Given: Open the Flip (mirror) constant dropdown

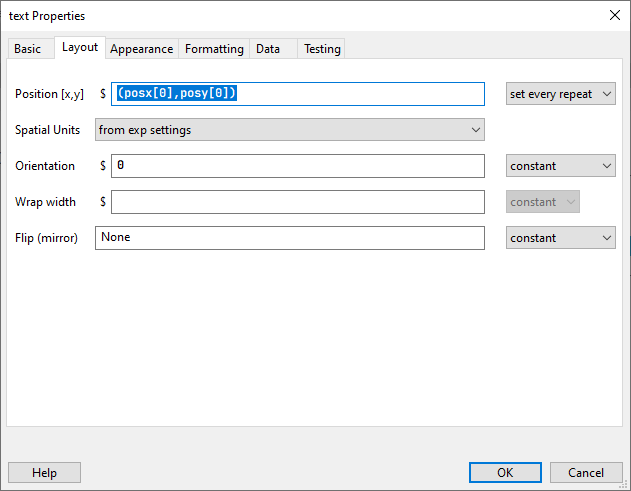Looking at the screenshot, I should [x=560, y=238].
